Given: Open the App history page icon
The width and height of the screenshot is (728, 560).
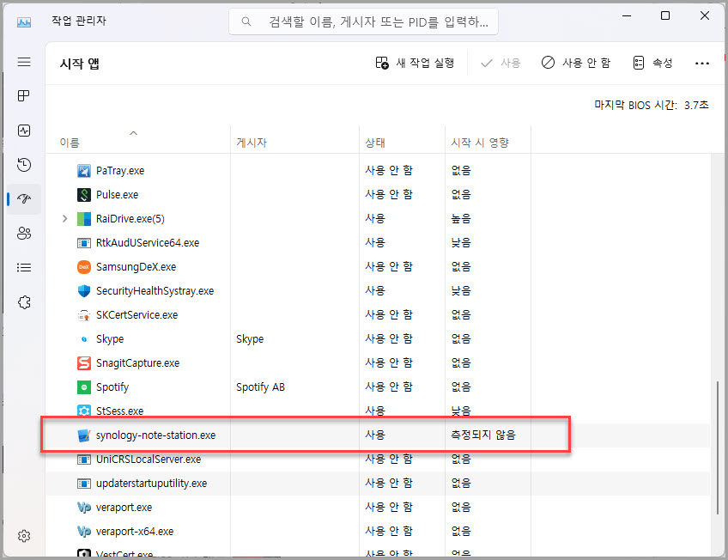Looking at the screenshot, I should tap(24, 165).
